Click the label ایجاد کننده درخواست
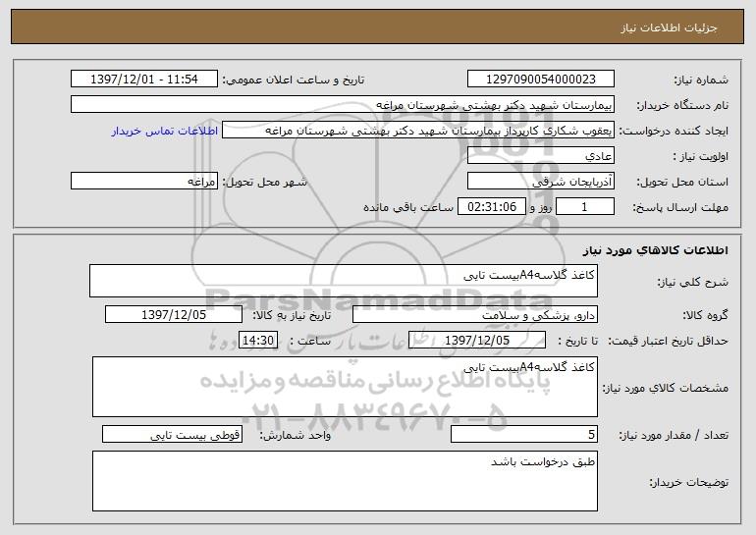This screenshot has height=535, width=756. pyautogui.click(x=674, y=132)
